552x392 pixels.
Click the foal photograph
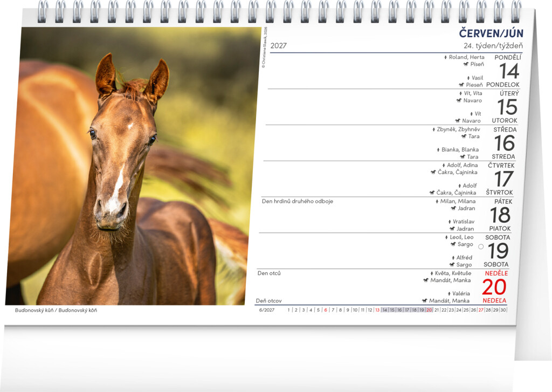[x=133, y=166]
